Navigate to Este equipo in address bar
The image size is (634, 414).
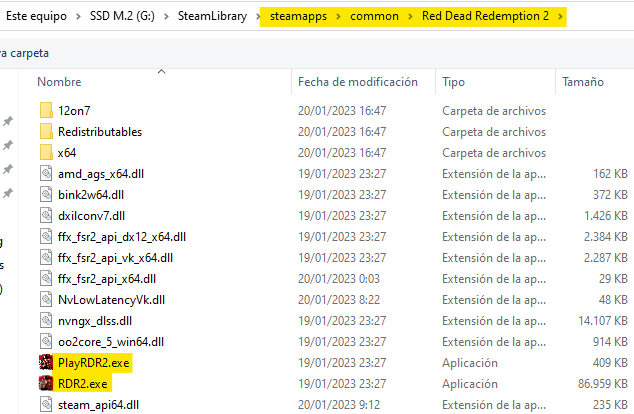[36, 16]
